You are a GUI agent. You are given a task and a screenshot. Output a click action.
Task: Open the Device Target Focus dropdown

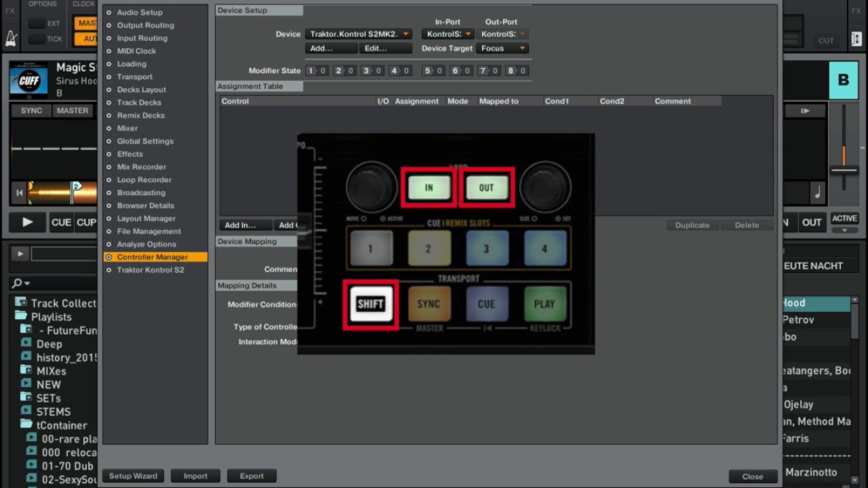pyautogui.click(x=502, y=48)
